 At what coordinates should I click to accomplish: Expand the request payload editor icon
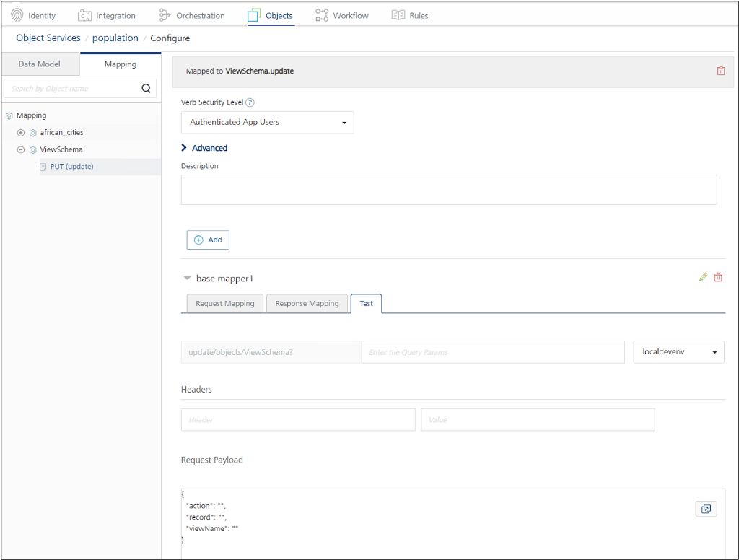(x=706, y=509)
